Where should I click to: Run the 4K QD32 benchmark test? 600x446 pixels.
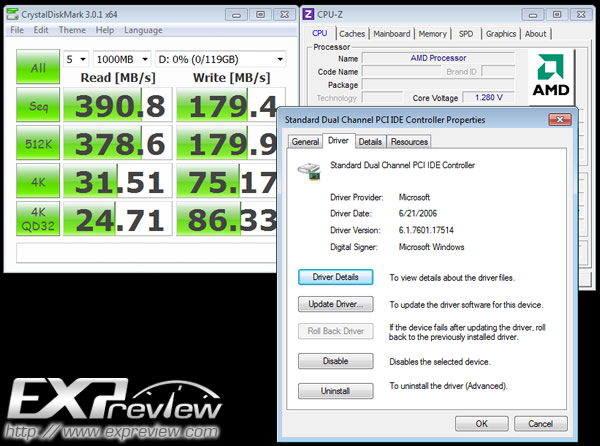coord(38,219)
